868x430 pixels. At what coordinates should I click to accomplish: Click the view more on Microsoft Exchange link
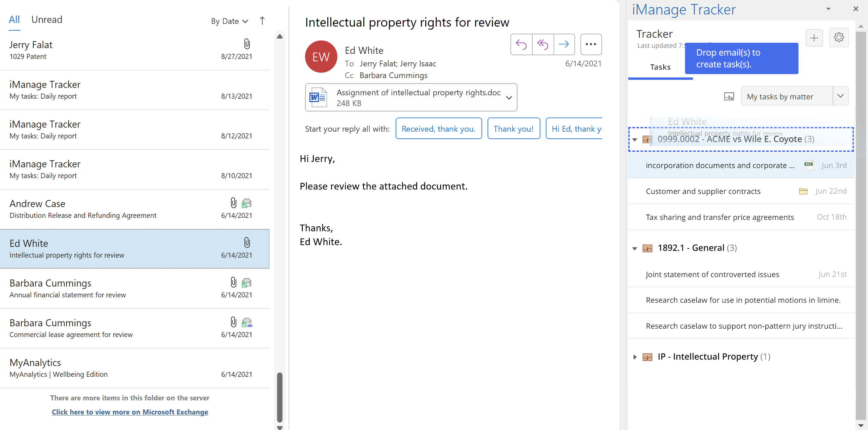[x=130, y=412]
